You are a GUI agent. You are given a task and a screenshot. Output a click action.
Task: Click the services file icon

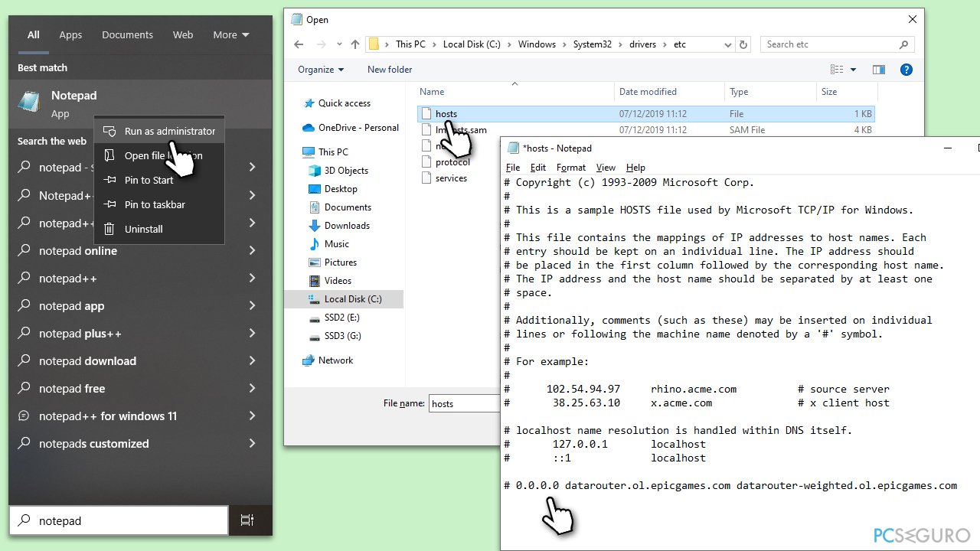(x=427, y=178)
